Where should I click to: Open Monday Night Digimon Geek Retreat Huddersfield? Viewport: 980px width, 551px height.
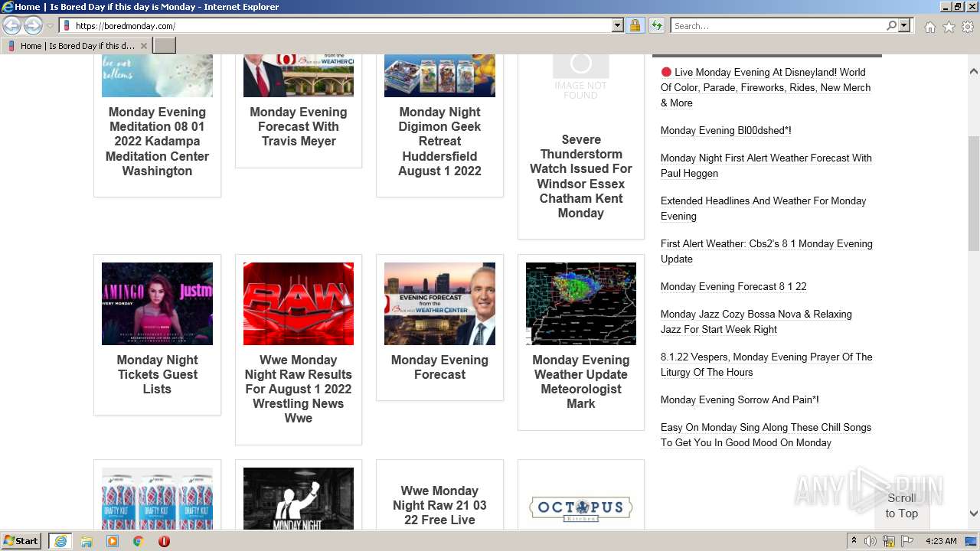click(x=439, y=142)
